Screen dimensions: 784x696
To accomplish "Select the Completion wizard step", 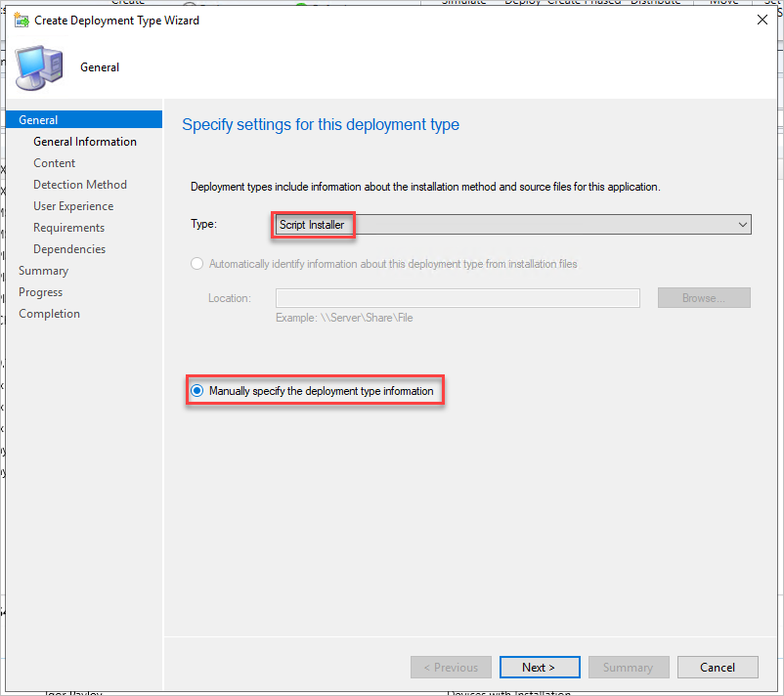I will click(x=49, y=313).
